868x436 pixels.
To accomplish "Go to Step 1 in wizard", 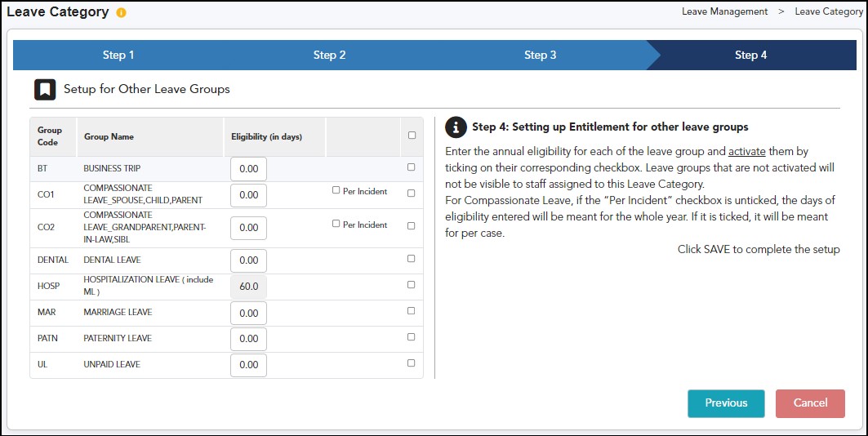I will [118, 56].
